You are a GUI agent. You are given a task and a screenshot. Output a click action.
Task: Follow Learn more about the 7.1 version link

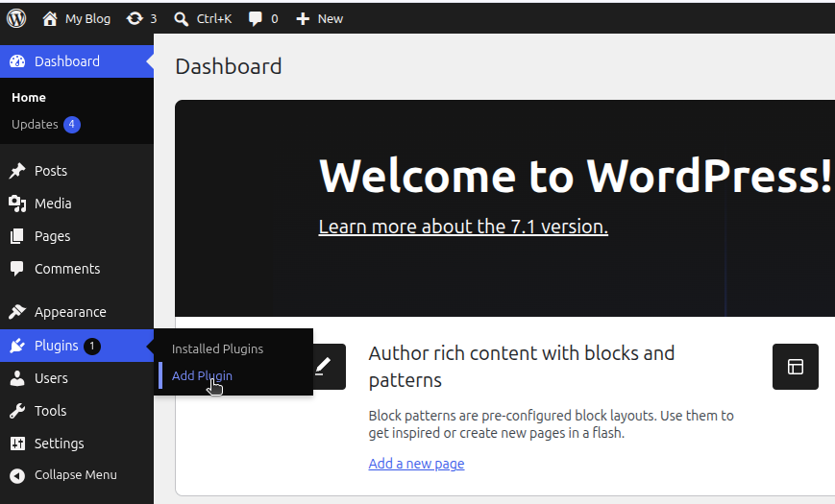(463, 227)
